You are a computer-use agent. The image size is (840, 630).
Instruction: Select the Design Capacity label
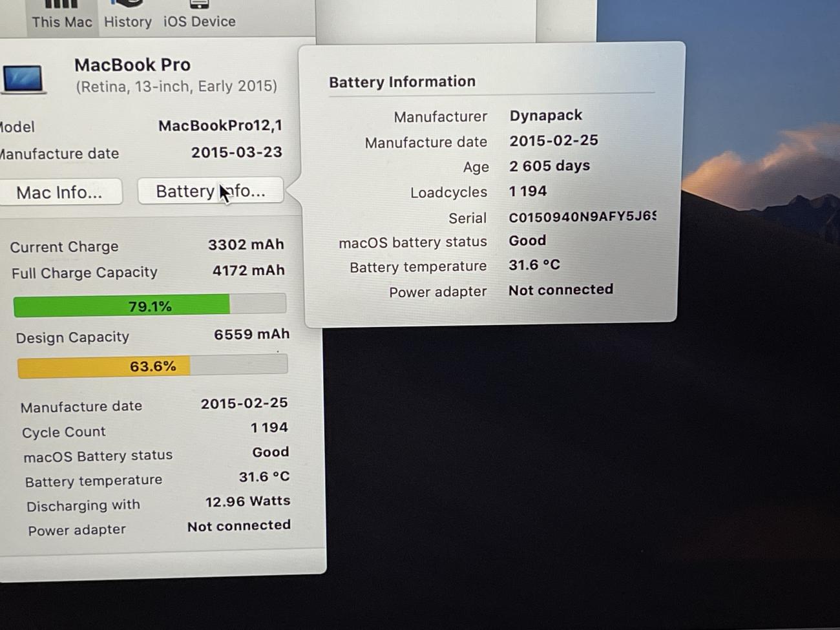[72, 337]
